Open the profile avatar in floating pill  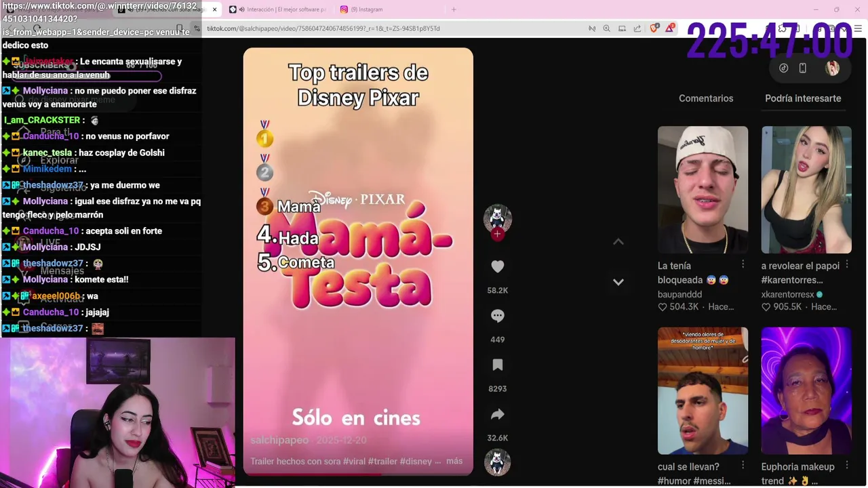832,68
